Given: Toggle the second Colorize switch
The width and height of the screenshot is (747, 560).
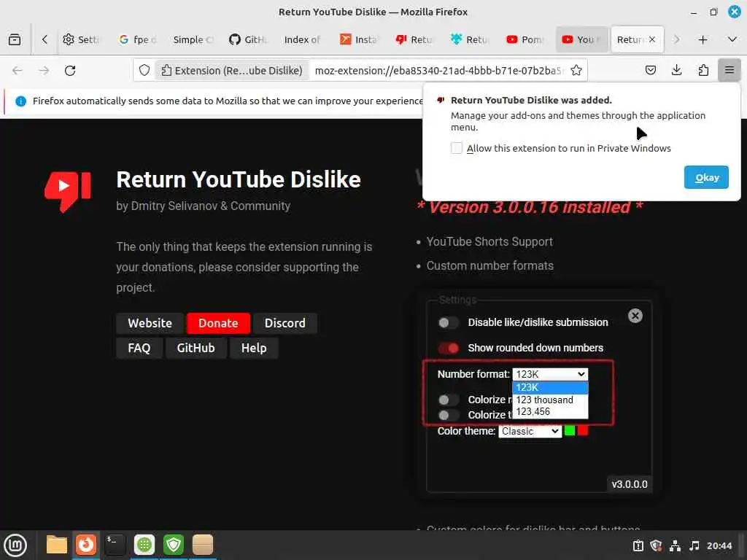Looking at the screenshot, I should tap(449, 415).
